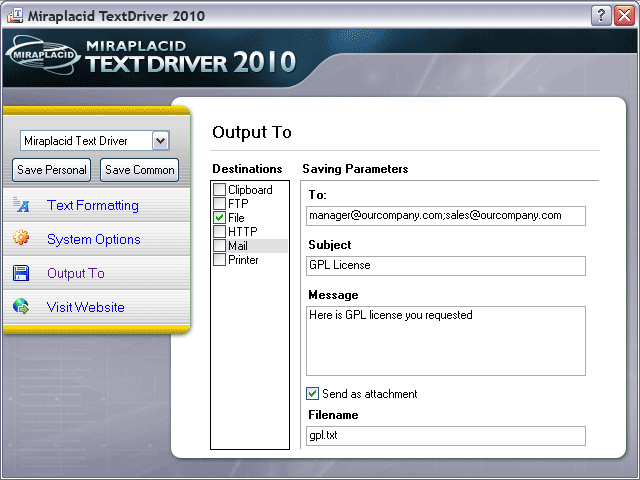This screenshot has height=480, width=640.
Task: Select the Output To link
Action: pos(76,273)
